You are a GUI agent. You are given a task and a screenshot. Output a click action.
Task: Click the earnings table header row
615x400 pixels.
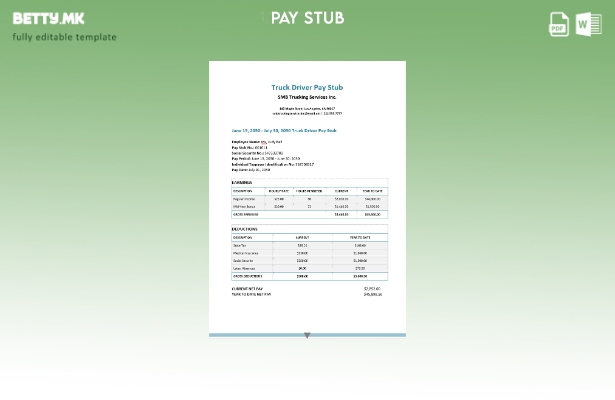click(x=307, y=191)
